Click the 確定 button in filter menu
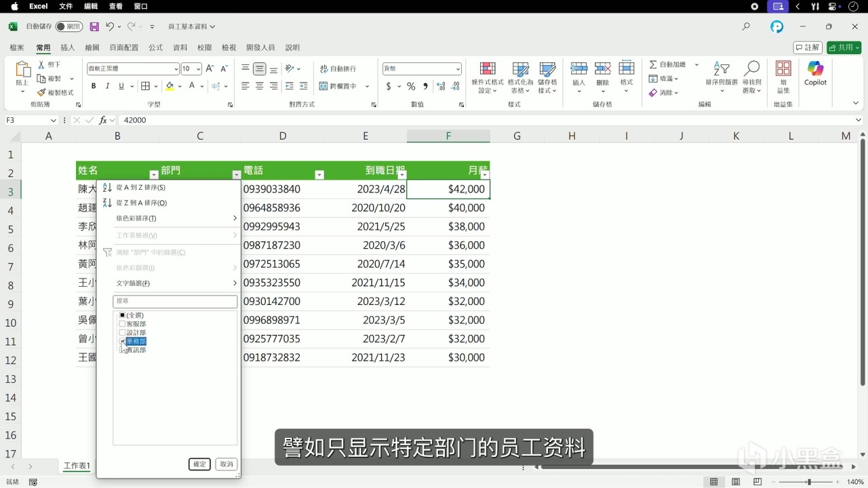868x488 pixels. tap(199, 464)
